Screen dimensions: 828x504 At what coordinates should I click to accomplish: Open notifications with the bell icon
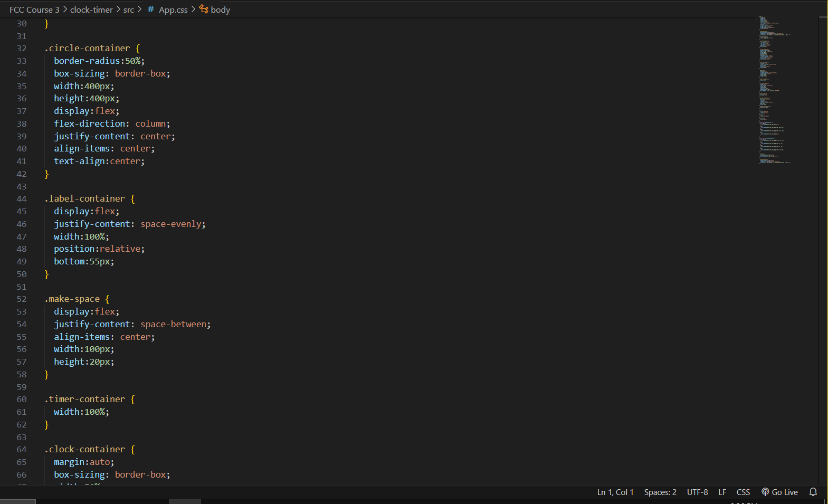[813, 492]
